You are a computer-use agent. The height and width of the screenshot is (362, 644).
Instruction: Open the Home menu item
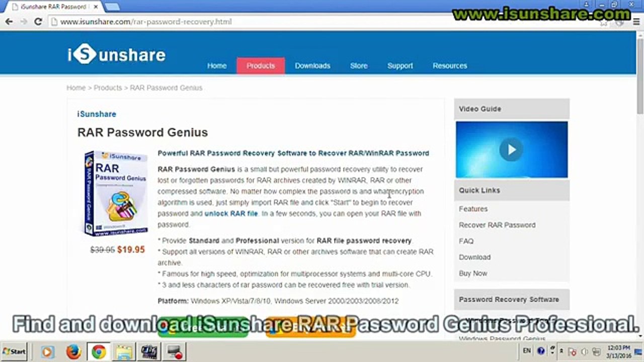click(217, 66)
